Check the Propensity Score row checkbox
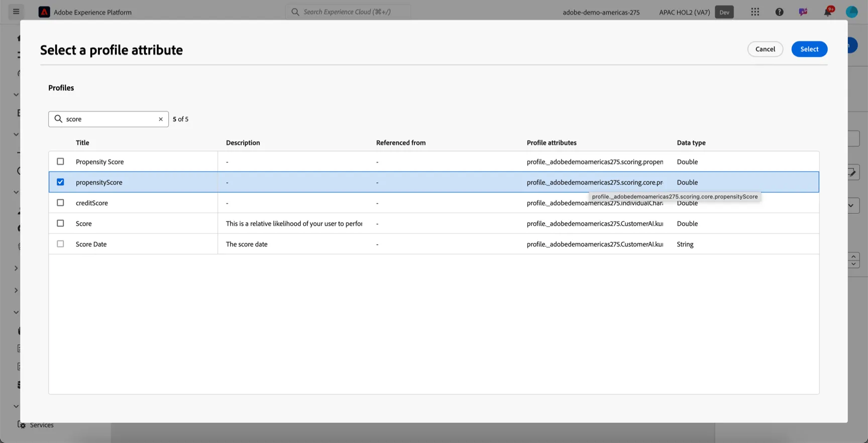The image size is (868, 443). 60,161
